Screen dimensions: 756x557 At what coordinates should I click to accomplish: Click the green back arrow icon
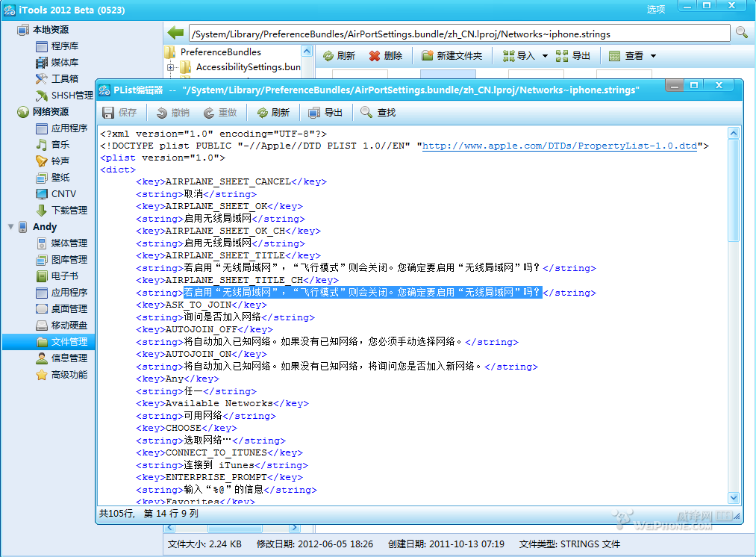pos(176,33)
